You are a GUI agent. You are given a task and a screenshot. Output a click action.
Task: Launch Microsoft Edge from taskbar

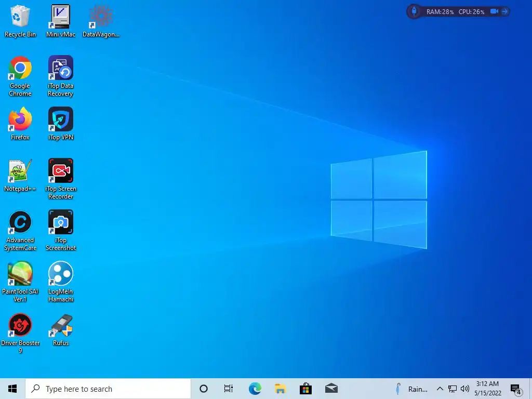[x=255, y=389]
